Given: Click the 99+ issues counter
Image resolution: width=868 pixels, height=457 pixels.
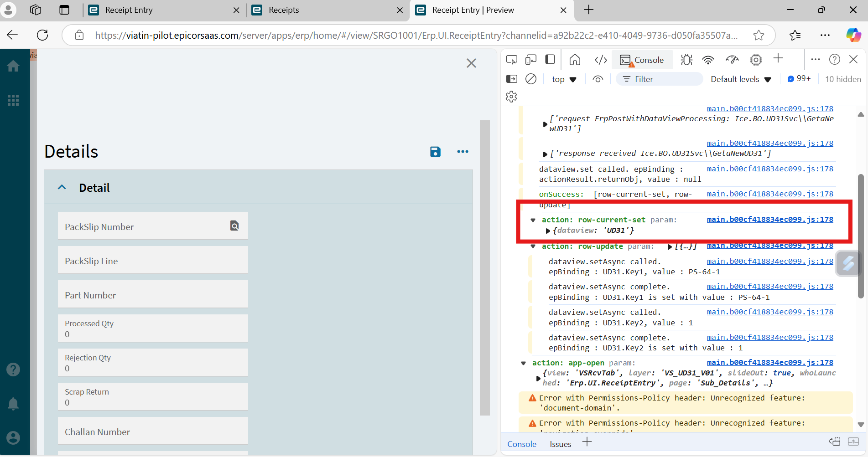Looking at the screenshot, I should 799,79.
